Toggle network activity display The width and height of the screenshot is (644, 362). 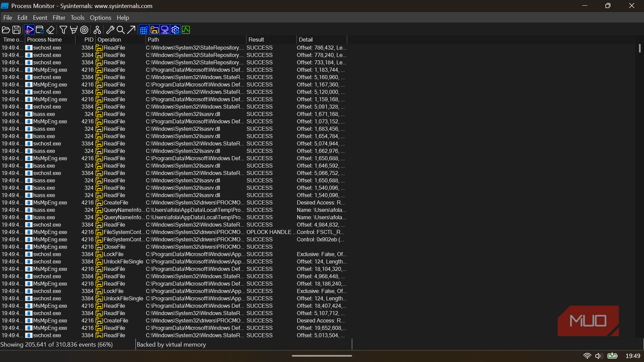165,30
